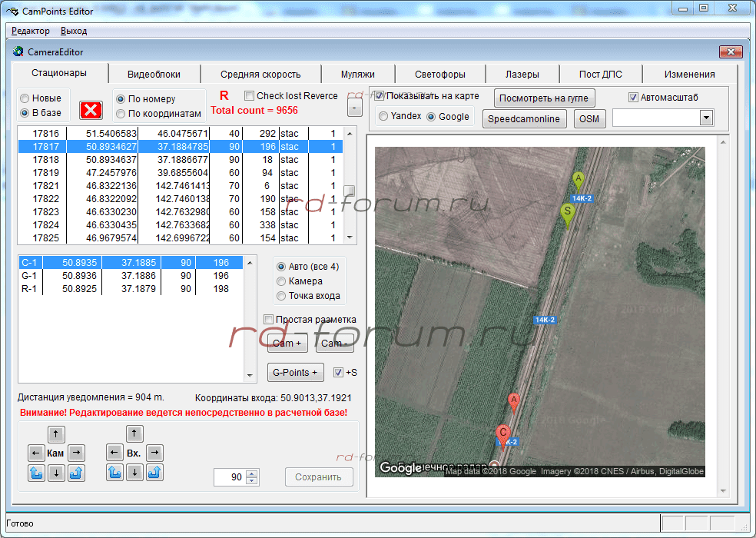Open the Изменения tab
This screenshot has width=756, height=538.
(689, 75)
